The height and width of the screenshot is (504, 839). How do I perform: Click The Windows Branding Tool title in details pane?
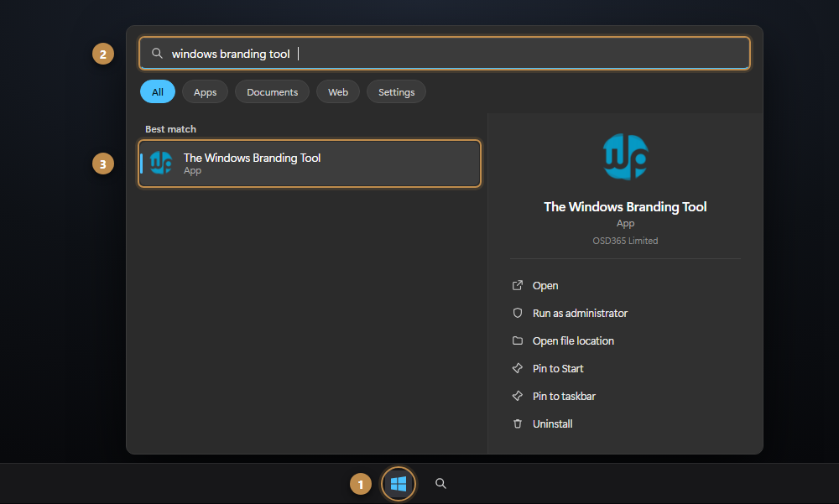click(625, 207)
